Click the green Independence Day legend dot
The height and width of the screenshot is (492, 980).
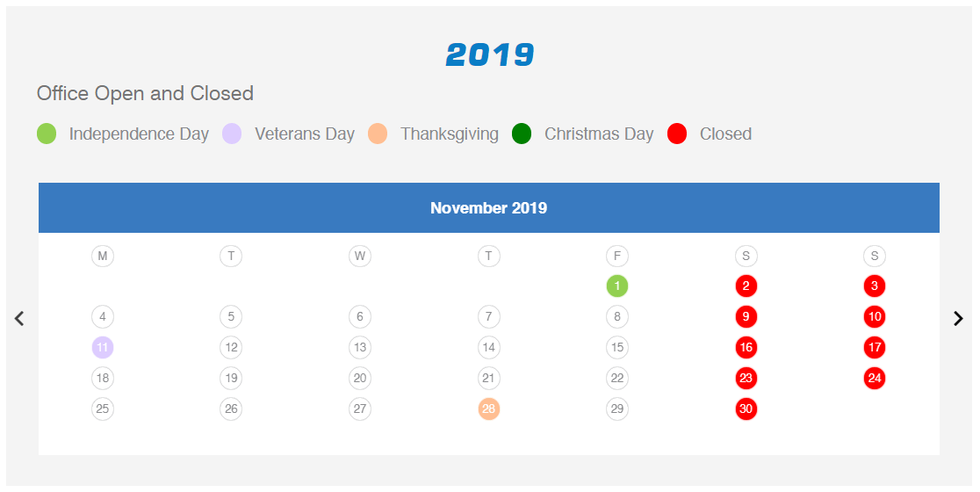pos(47,134)
